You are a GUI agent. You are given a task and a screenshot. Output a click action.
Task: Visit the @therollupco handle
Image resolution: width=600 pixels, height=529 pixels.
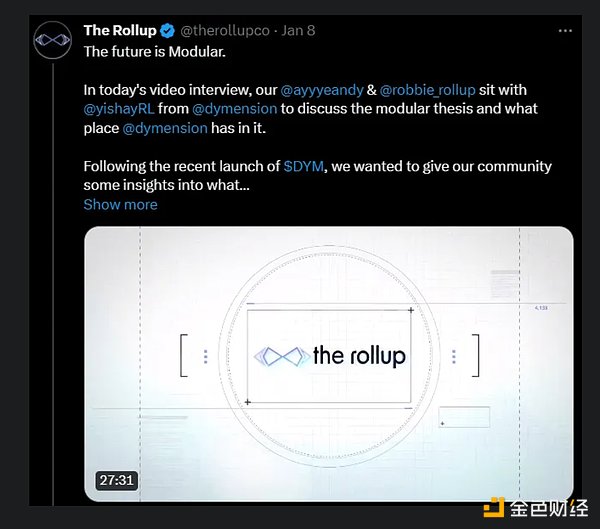(224, 30)
